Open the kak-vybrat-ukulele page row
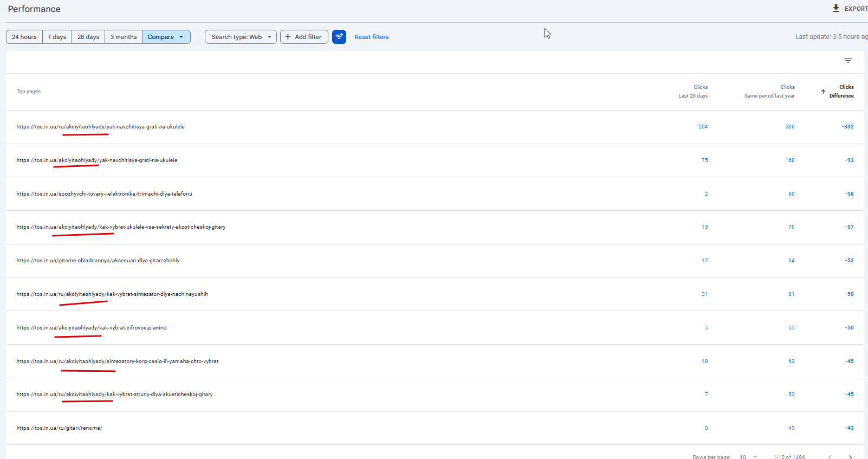The height and width of the screenshot is (459, 868). (x=435, y=227)
